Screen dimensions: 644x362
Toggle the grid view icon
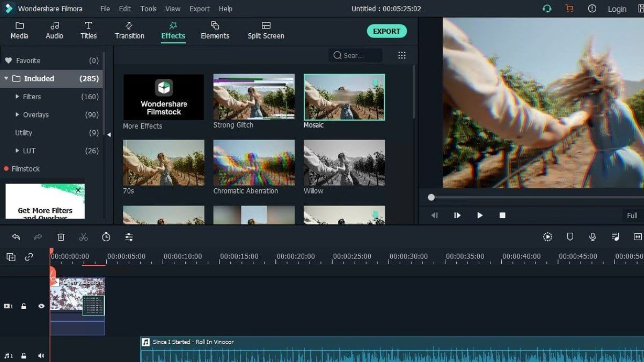pos(402,55)
